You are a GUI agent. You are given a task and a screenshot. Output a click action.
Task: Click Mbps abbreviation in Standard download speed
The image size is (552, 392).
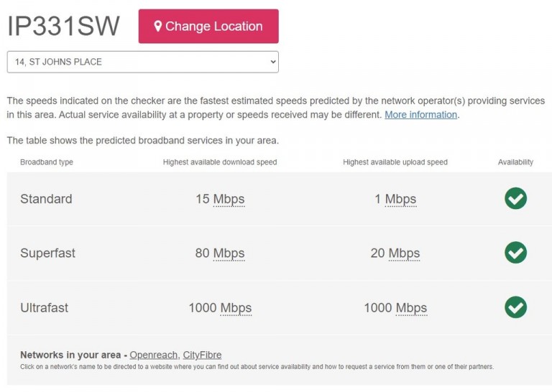[229, 199]
